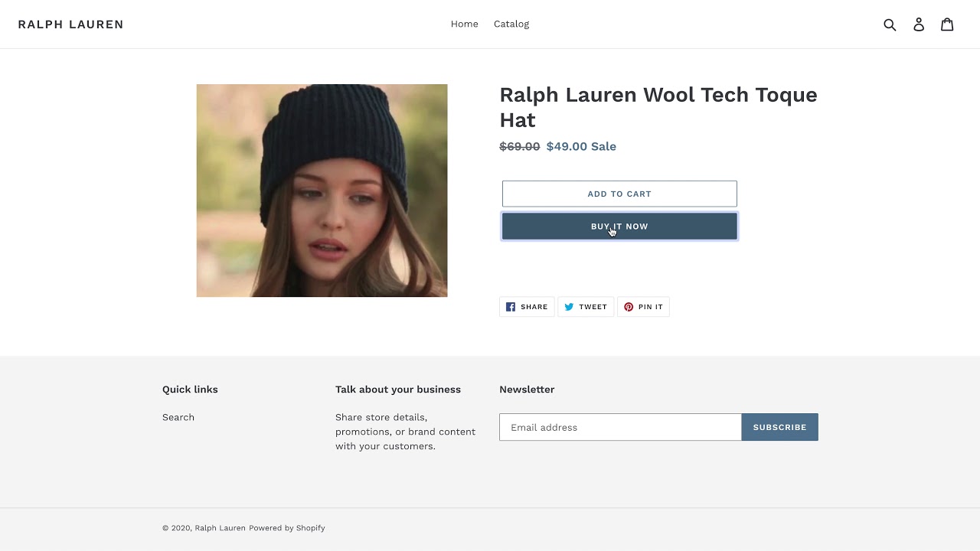Screen dimensions: 980x551
Task: Share product via Facebook icon button
Action: [x=527, y=307]
